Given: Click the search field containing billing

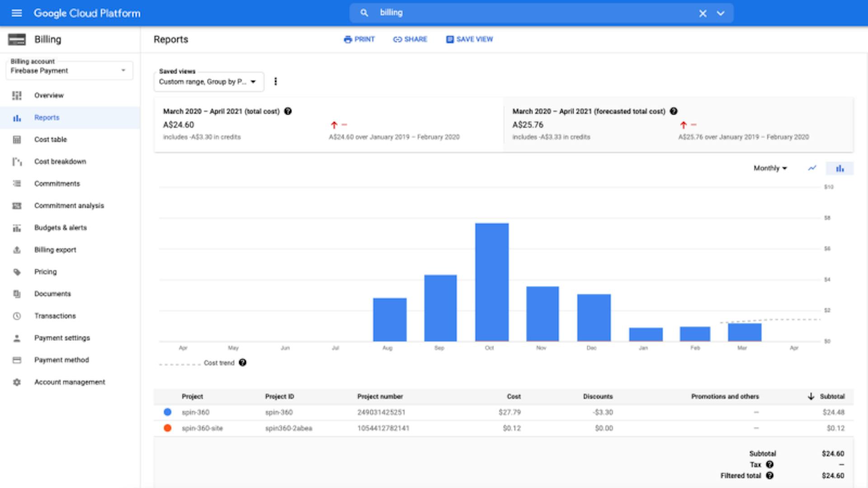Looking at the screenshot, I should click(541, 13).
